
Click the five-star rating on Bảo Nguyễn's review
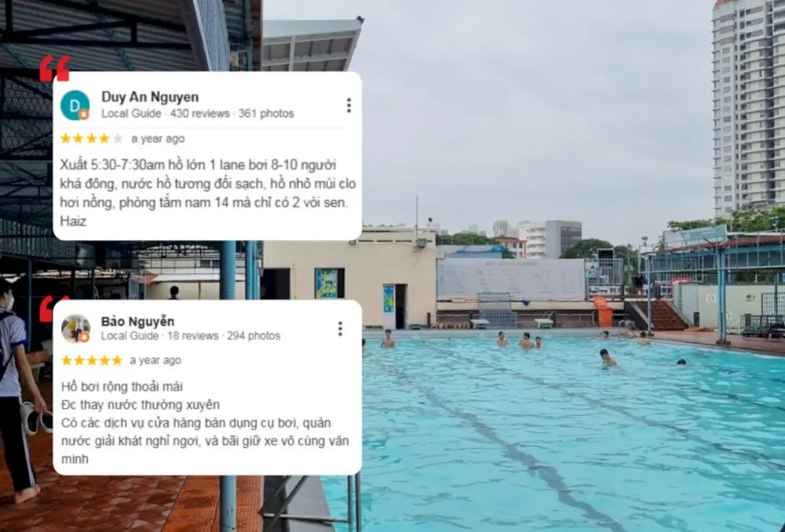point(92,360)
